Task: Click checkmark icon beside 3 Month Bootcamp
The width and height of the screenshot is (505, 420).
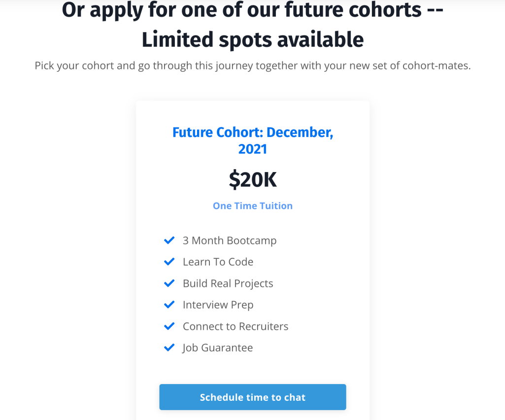Action: [169, 241]
